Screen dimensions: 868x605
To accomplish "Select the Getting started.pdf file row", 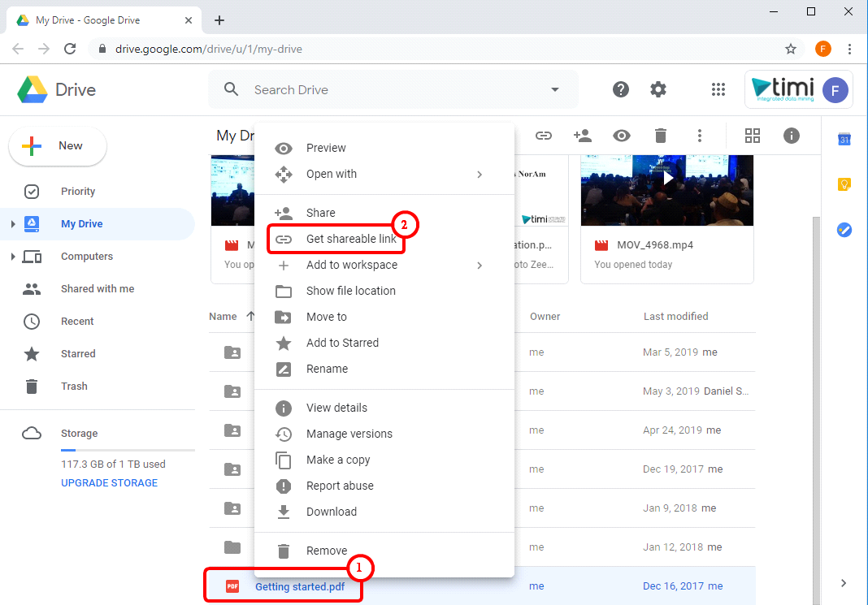I will point(482,586).
